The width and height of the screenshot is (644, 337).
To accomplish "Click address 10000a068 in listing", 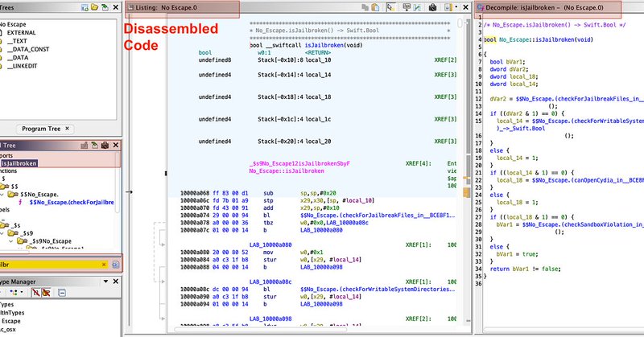I will 195,193.
